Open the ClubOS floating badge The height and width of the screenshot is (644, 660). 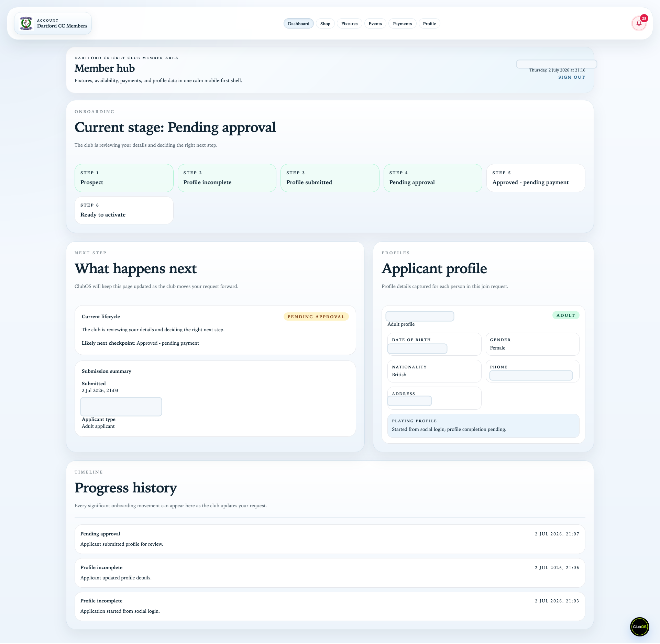click(639, 626)
